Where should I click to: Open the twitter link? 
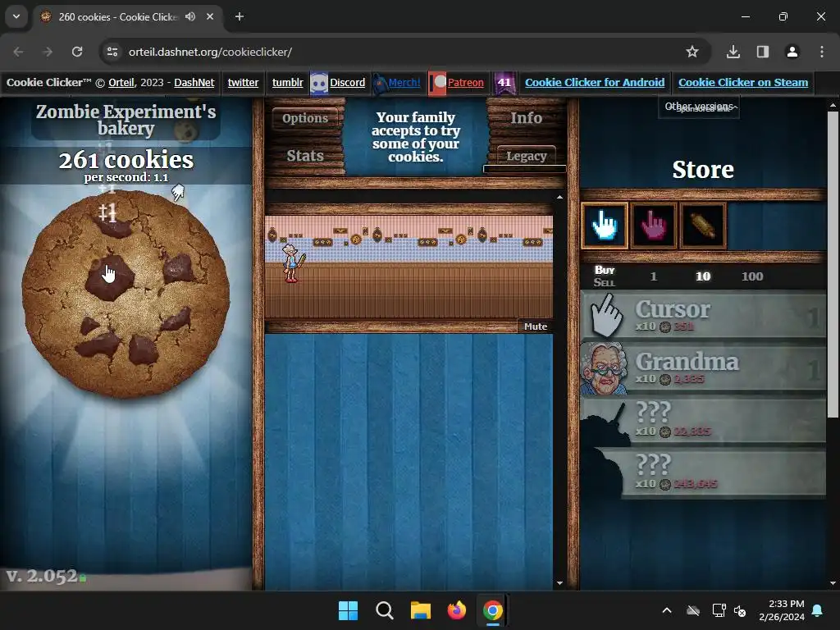click(243, 83)
